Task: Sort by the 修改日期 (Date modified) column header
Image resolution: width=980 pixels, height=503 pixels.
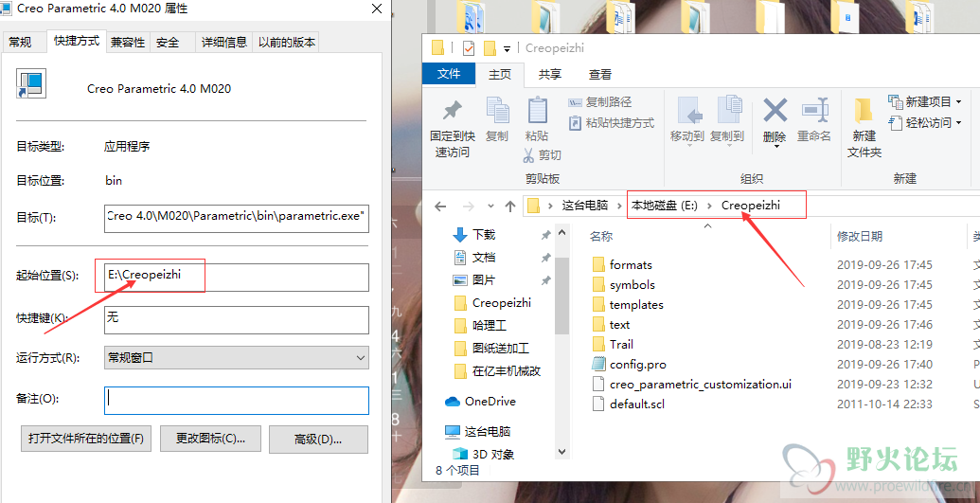Action: (860, 236)
